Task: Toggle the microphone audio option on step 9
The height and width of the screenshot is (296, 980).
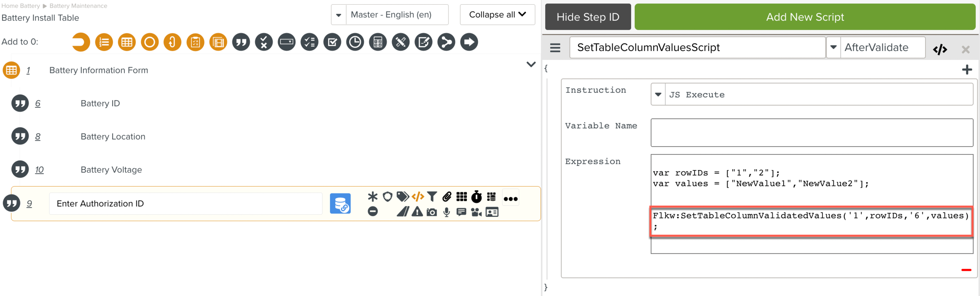Action: click(x=446, y=212)
